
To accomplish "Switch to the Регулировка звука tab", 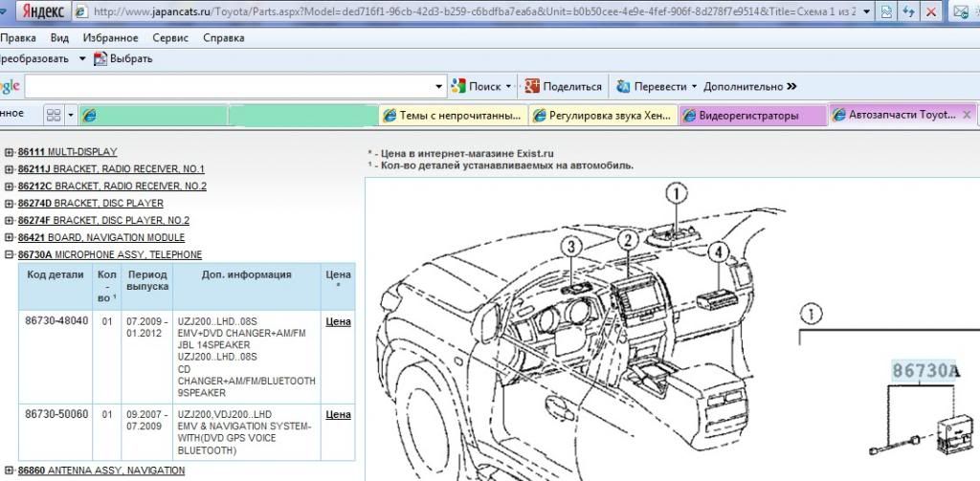I will tap(603, 115).
